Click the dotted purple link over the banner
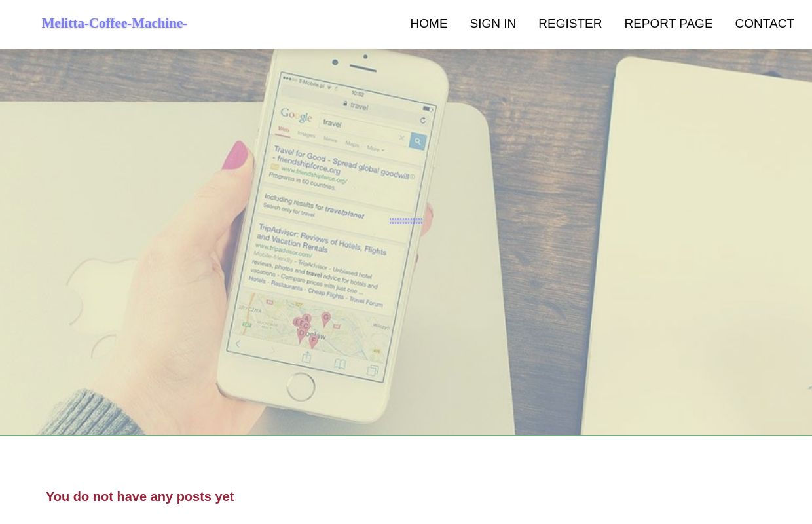This screenshot has width=812, height=524. pos(406,221)
